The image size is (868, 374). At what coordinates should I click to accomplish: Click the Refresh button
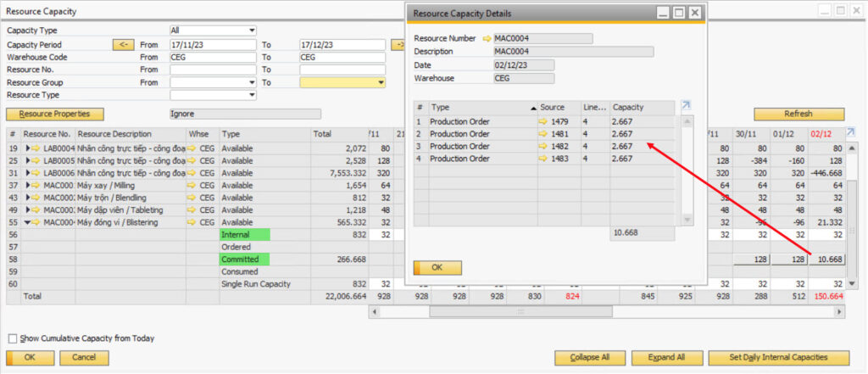[798, 114]
